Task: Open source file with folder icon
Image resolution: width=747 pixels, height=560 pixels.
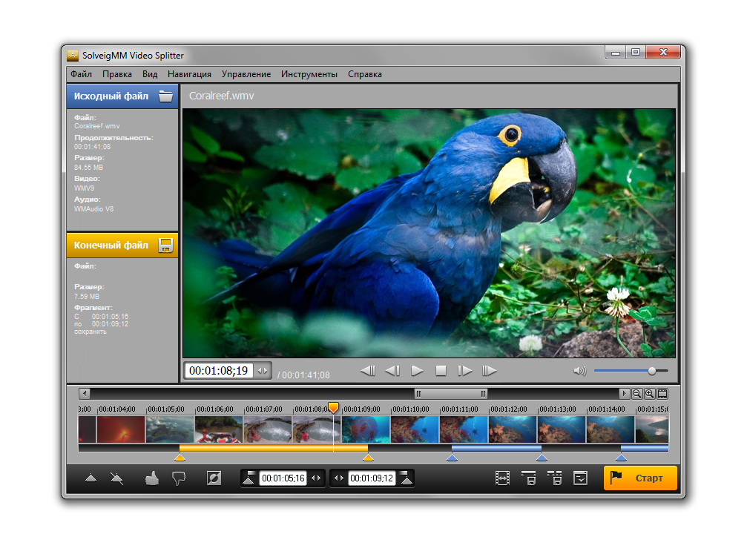Action: (x=166, y=96)
